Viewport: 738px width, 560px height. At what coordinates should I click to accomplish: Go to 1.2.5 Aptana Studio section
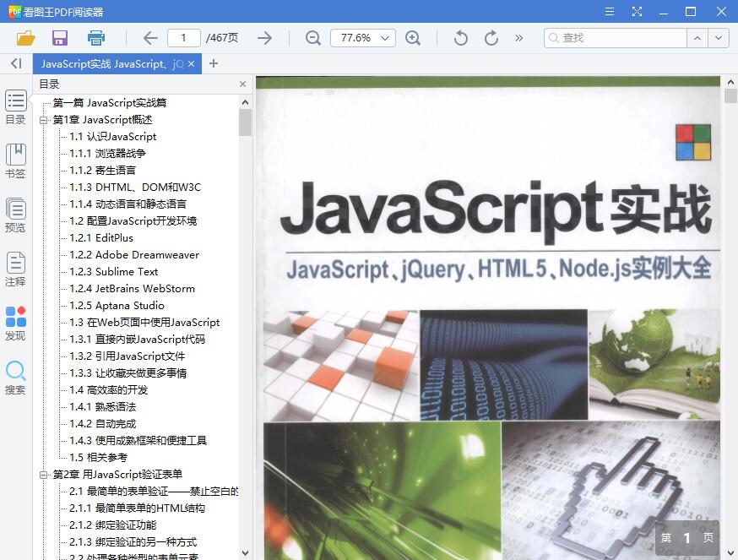point(117,306)
